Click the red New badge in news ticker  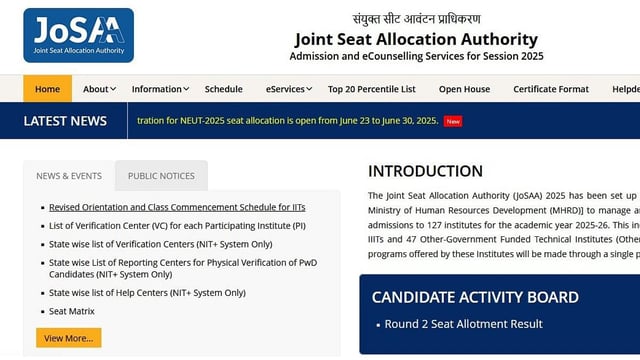(453, 121)
